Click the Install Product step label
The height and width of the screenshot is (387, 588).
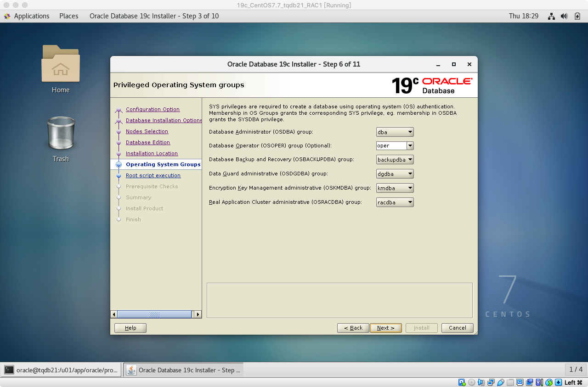144,208
